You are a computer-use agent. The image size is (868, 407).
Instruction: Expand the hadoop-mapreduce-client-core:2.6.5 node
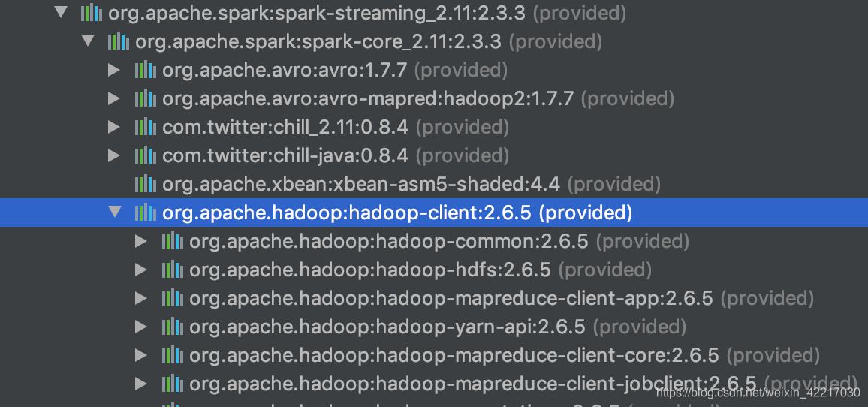coord(141,355)
